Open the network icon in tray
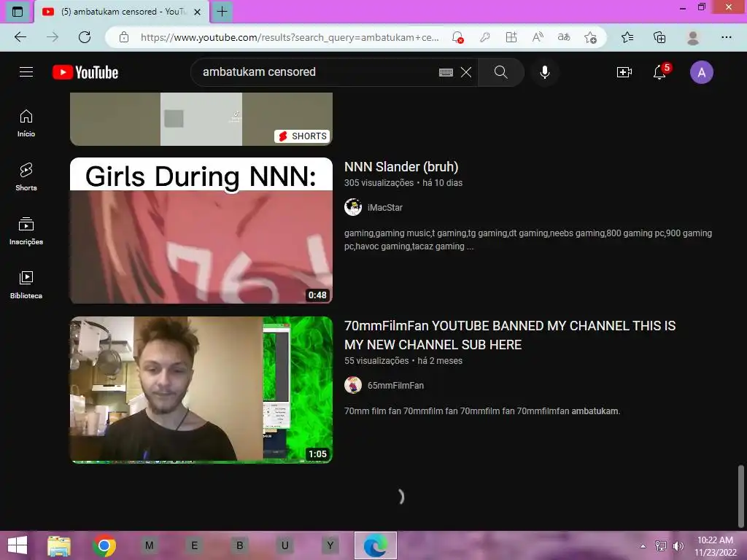The image size is (747, 560). (661, 546)
